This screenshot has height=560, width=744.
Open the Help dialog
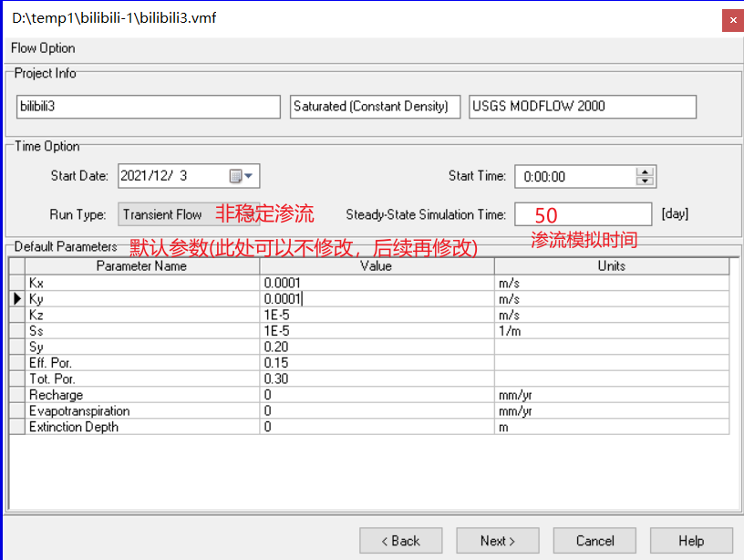tap(690, 540)
